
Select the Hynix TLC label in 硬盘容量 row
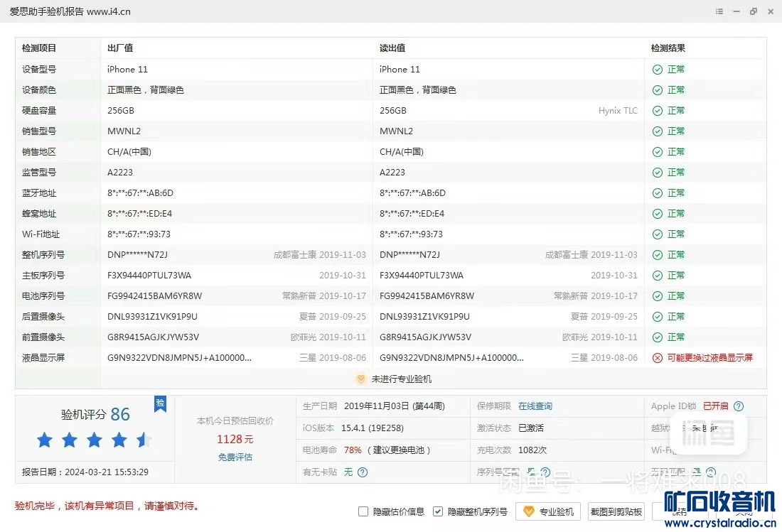(x=618, y=111)
